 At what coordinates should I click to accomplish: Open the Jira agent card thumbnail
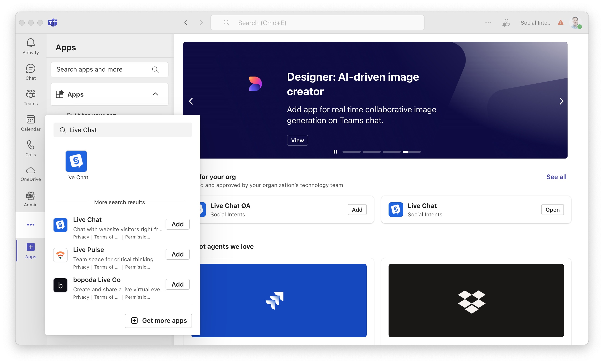pos(279,300)
